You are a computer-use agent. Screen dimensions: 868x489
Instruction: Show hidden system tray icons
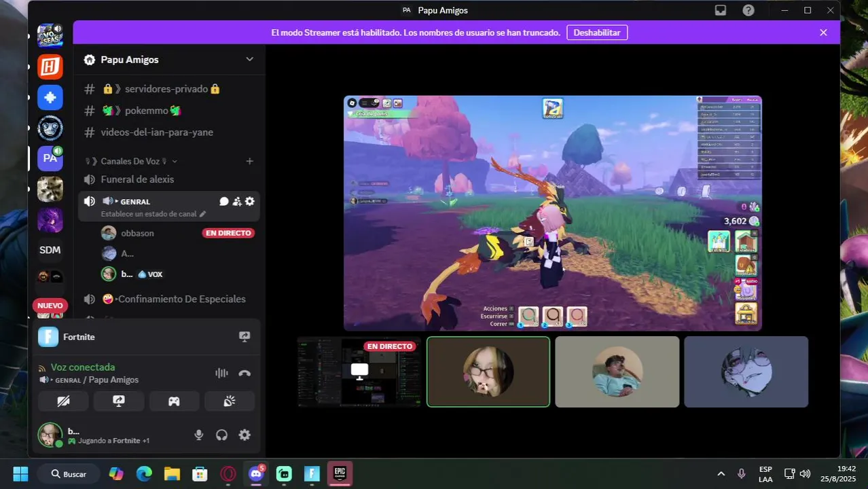pos(721,473)
